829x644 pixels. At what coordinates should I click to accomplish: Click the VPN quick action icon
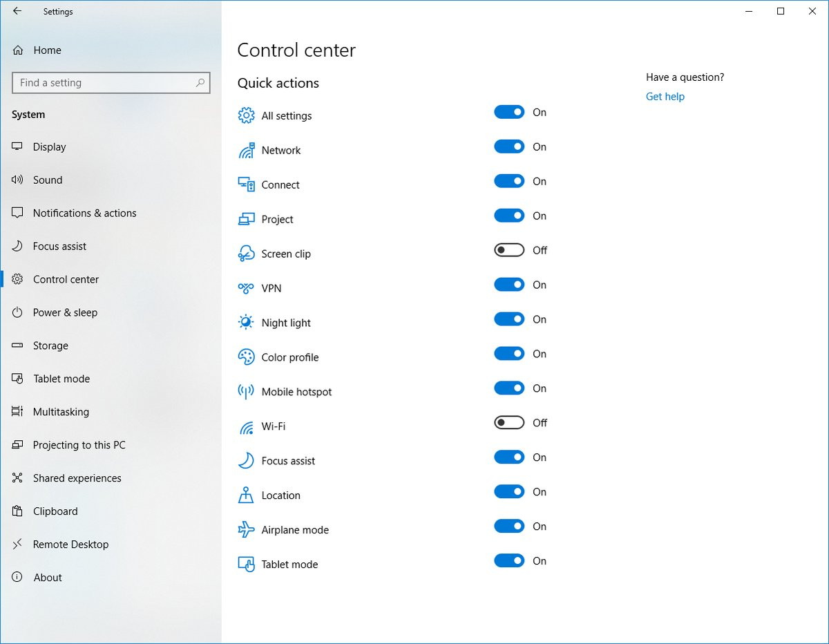tap(246, 288)
